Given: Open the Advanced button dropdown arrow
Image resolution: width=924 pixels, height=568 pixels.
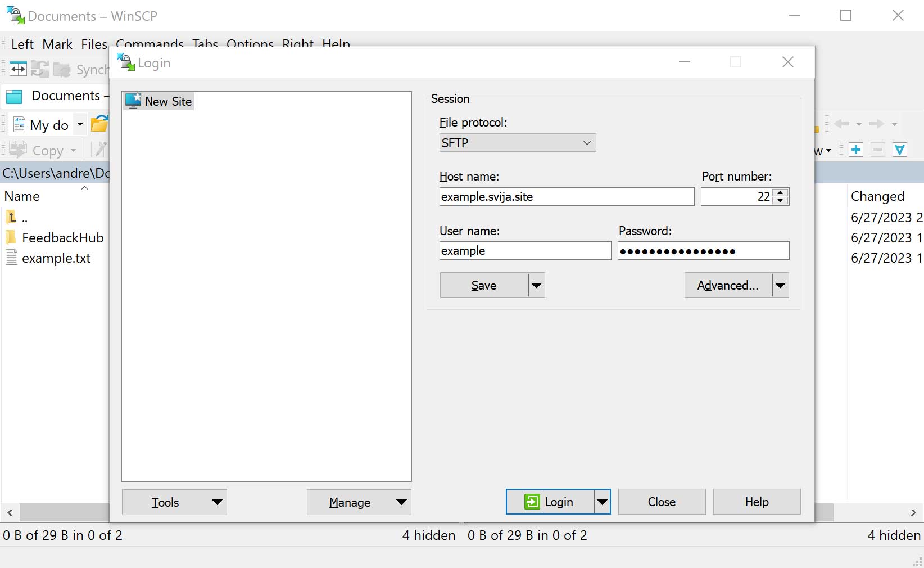Looking at the screenshot, I should click(780, 286).
